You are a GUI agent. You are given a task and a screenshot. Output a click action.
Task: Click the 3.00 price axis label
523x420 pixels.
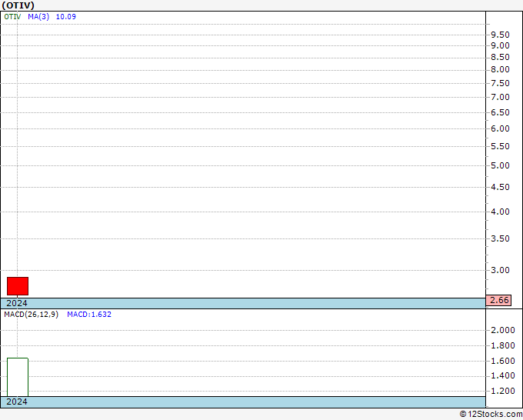500,270
